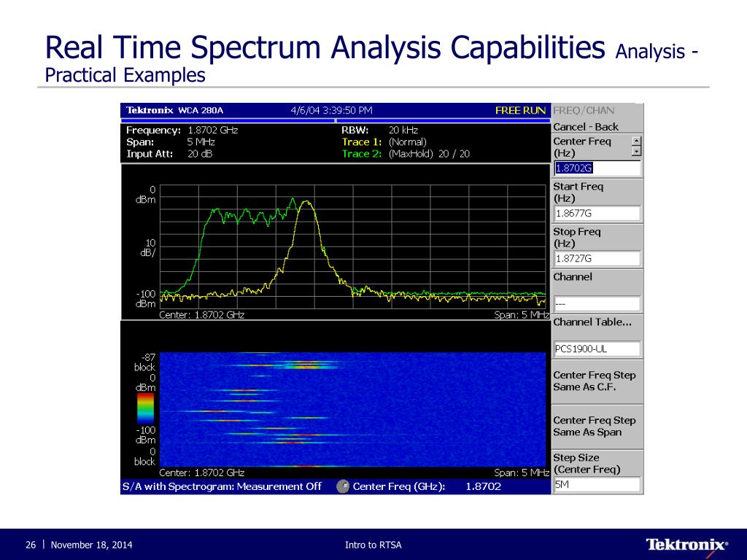Click the Input Att: 20 dB readout
The height and width of the screenshot is (560, 747).
pyautogui.click(x=169, y=154)
